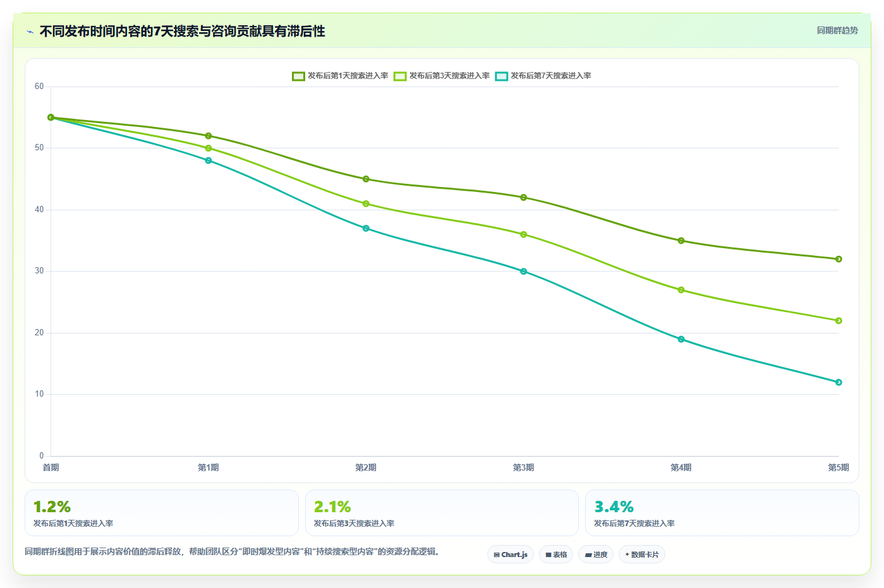Click the 进度 tag chip
884x588 pixels.
tap(596, 555)
